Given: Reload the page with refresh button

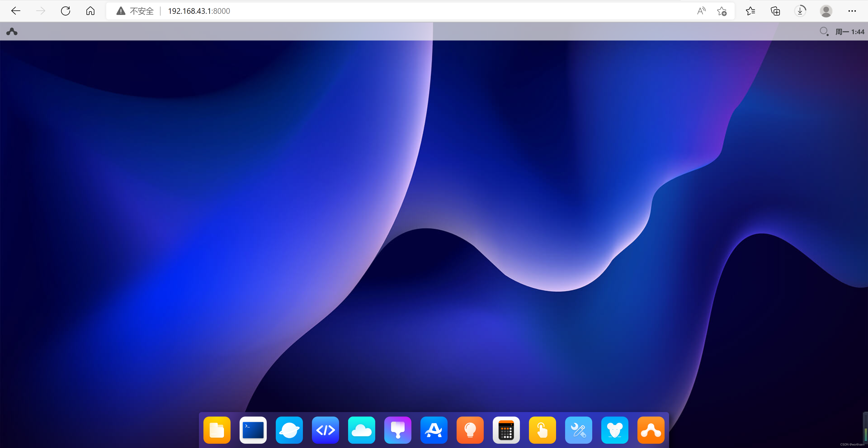Looking at the screenshot, I should (x=65, y=11).
